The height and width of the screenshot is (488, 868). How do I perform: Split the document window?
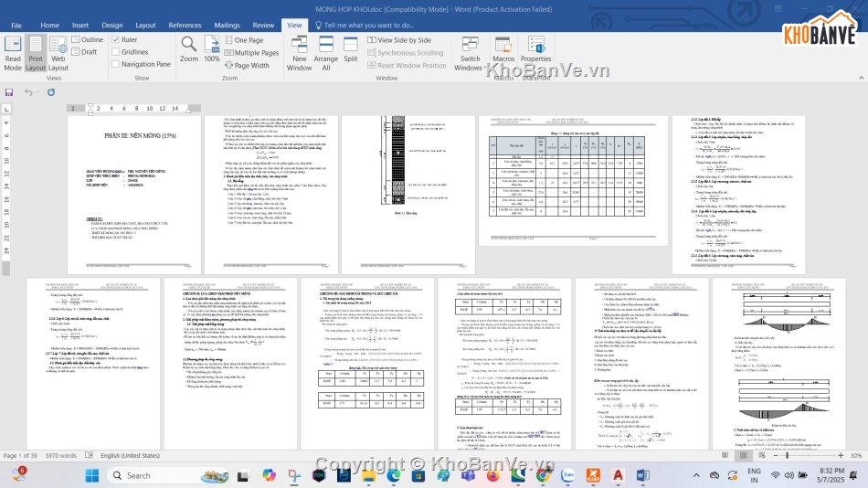(351, 48)
